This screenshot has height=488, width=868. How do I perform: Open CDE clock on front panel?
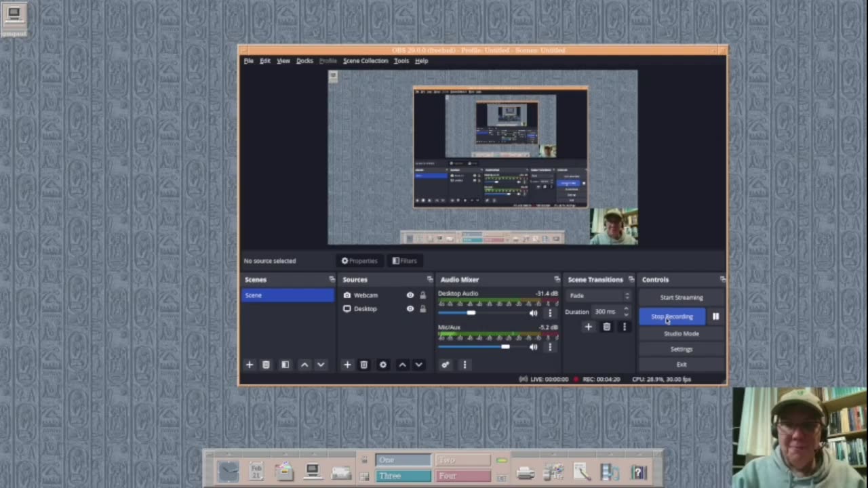(x=228, y=470)
